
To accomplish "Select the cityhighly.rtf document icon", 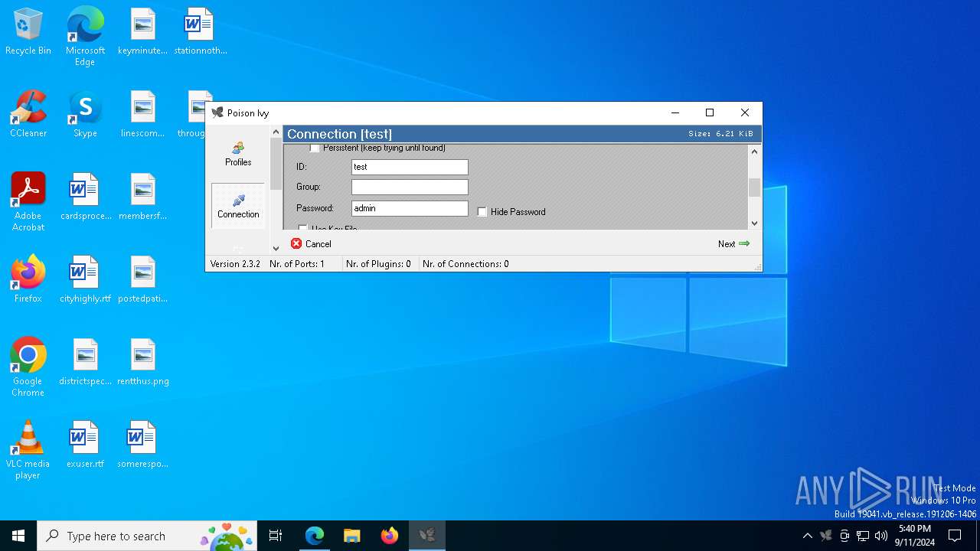I will 85,279.
